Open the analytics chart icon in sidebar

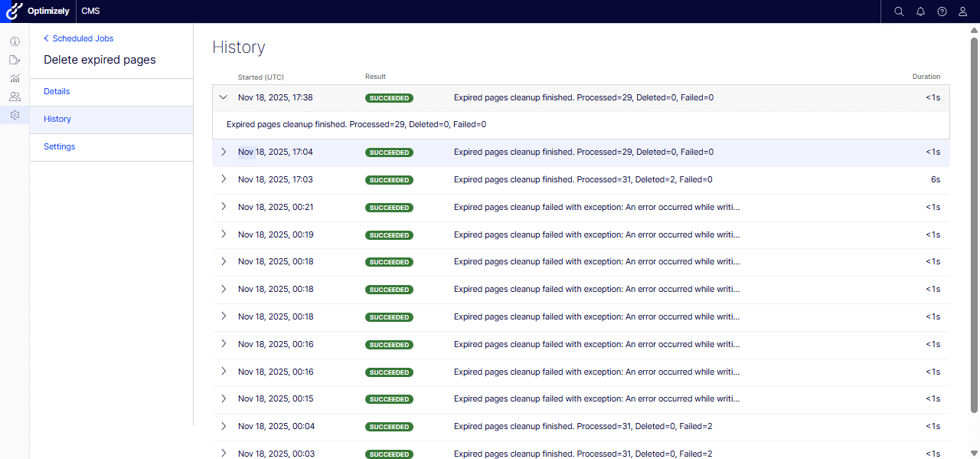pyautogui.click(x=14, y=78)
